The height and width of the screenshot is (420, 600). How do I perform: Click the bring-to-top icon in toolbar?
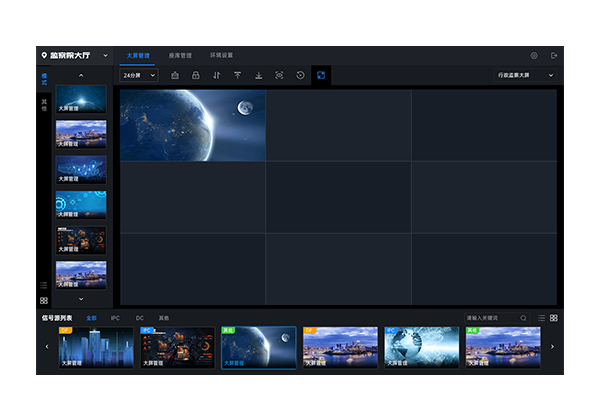238,75
